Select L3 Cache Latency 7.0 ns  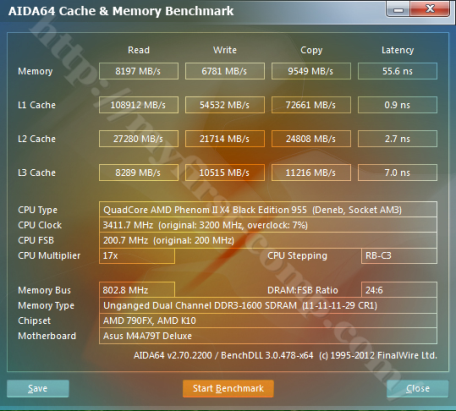pyautogui.click(x=398, y=173)
